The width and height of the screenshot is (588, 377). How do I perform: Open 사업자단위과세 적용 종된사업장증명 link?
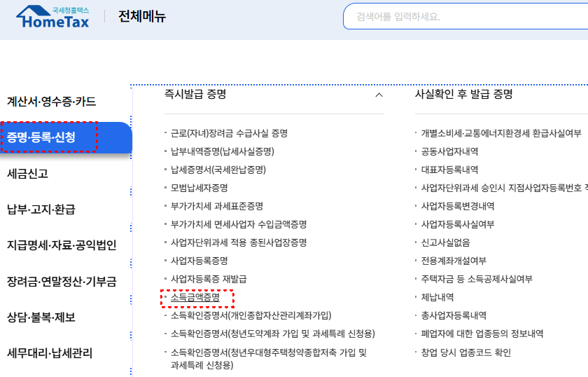(x=239, y=242)
